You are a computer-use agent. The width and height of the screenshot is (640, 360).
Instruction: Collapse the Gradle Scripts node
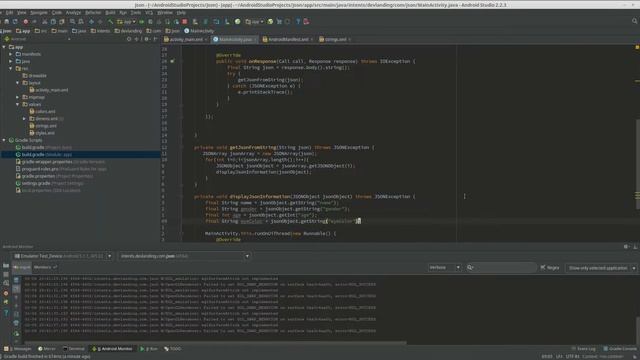(4, 140)
